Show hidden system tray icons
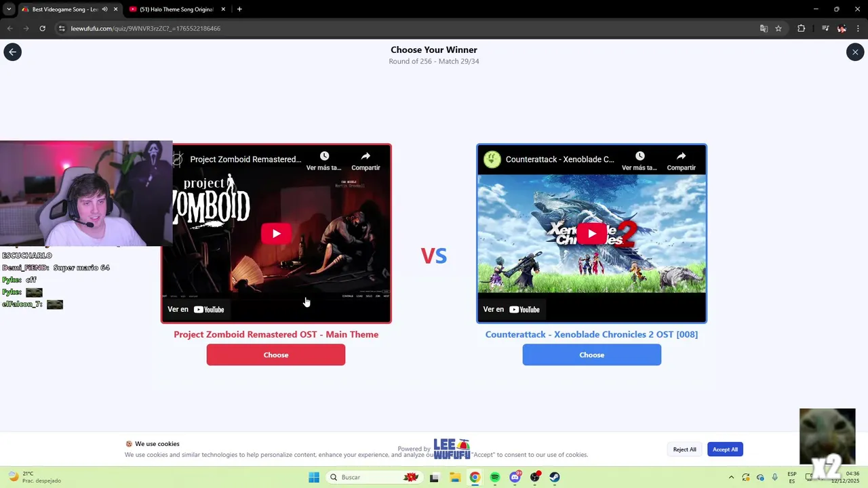 click(x=731, y=477)
